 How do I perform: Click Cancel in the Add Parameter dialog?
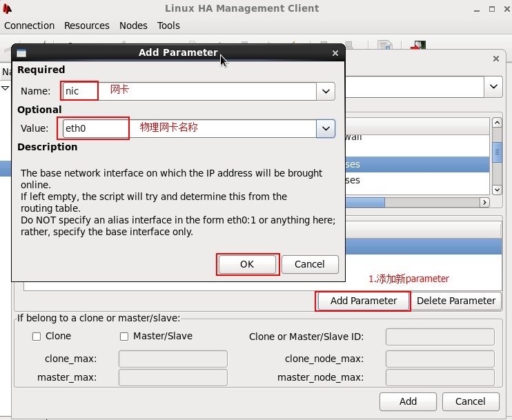(310, 264)
